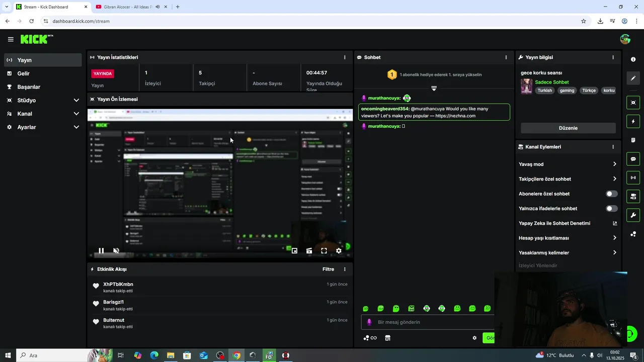Screen dimensions: 644x362
Task: Toggle Yalnızca ifadelerle sohbet switch
Action: (x=611, y=208)
